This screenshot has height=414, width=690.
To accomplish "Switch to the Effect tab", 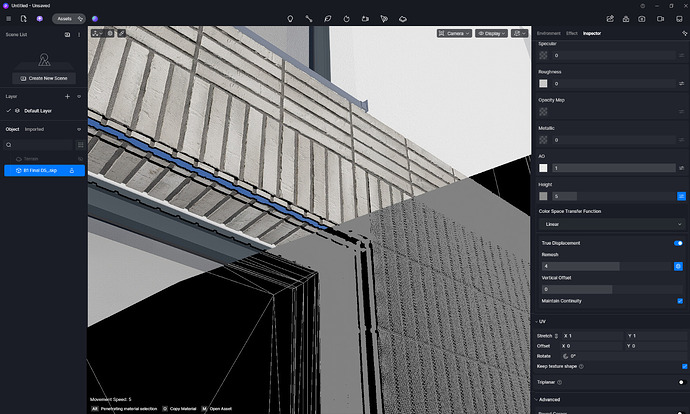I will [572, 33].
